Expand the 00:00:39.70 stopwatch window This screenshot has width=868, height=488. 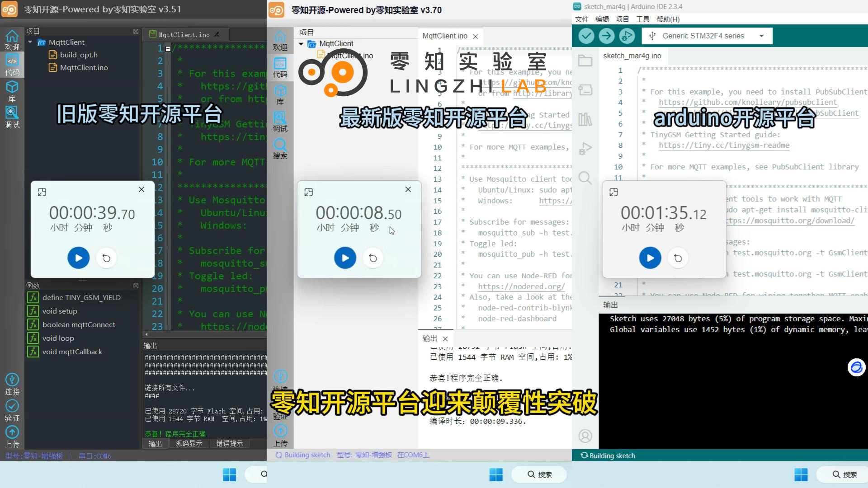(x=42, y=192)
